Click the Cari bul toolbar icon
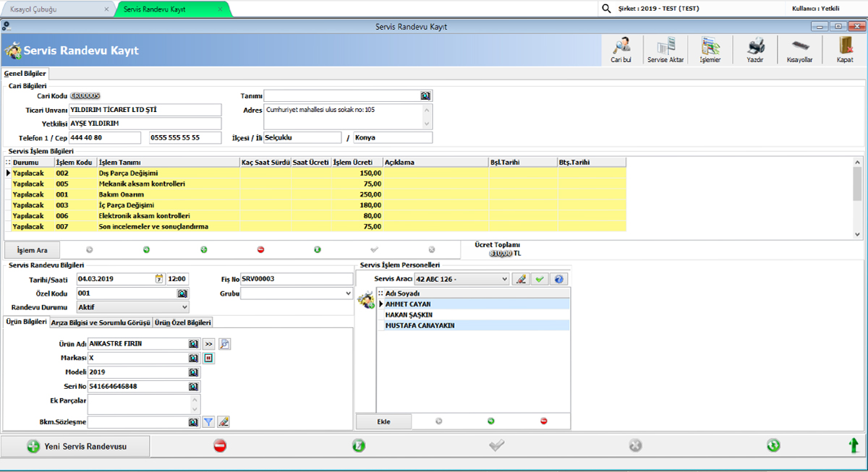868x472 pixels. 621,48
